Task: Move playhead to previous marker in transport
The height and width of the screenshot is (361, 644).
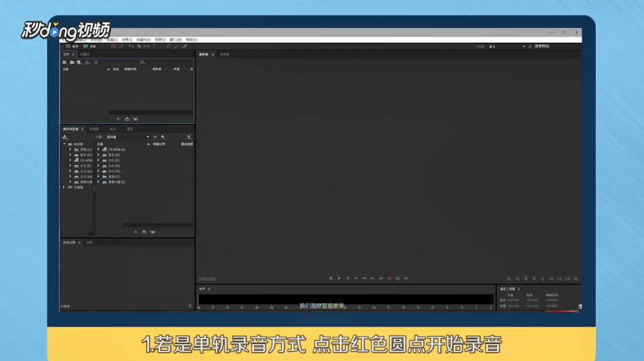Action: click(356, 278)
